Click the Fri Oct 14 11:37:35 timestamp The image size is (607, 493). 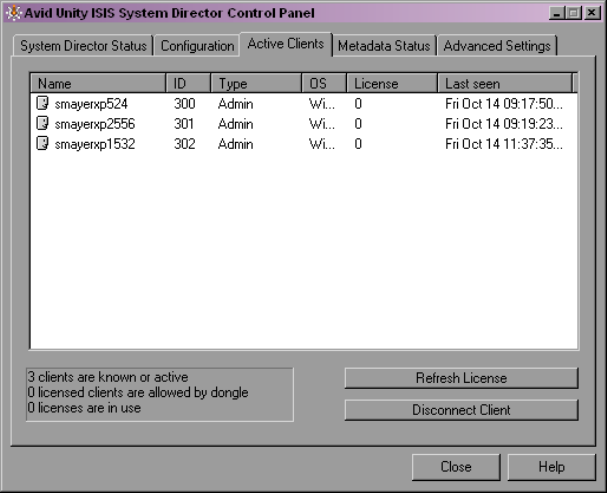click(x=504, y=144)
